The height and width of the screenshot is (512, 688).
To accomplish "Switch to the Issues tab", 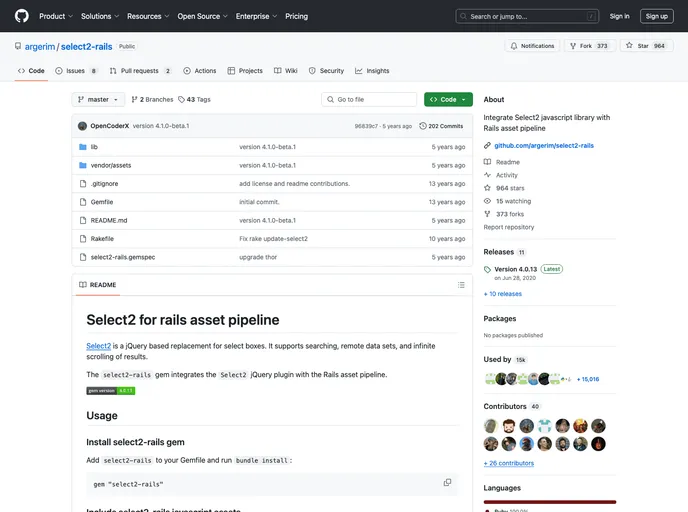I will coord(75,71).
